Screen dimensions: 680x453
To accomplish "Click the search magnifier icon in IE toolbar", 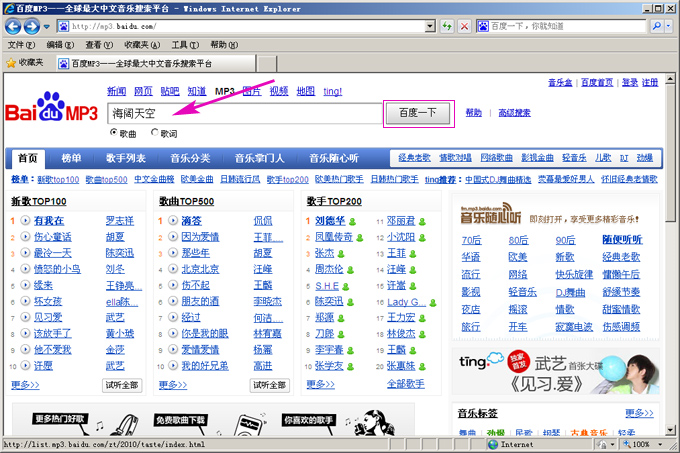I will coord(657,26).
